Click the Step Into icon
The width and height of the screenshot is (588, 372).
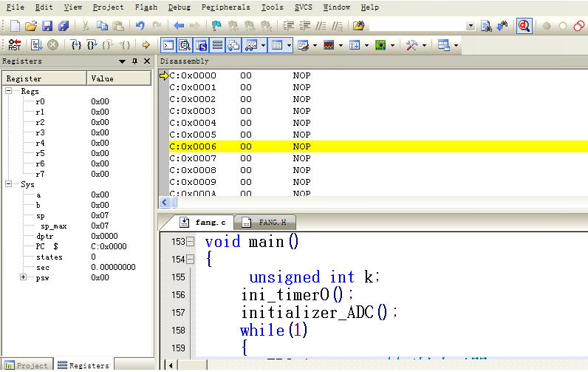coord(75,45)
